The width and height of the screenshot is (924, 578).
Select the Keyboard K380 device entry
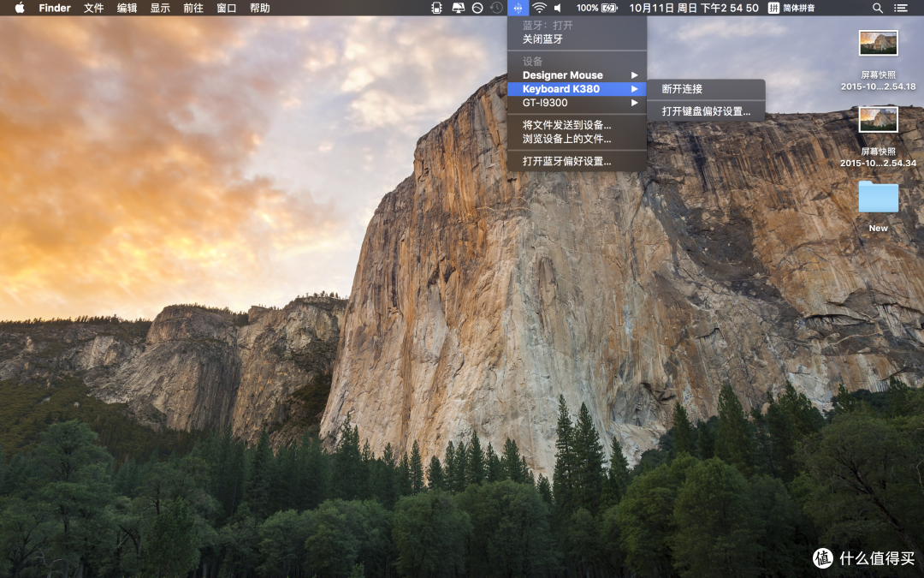577,89
